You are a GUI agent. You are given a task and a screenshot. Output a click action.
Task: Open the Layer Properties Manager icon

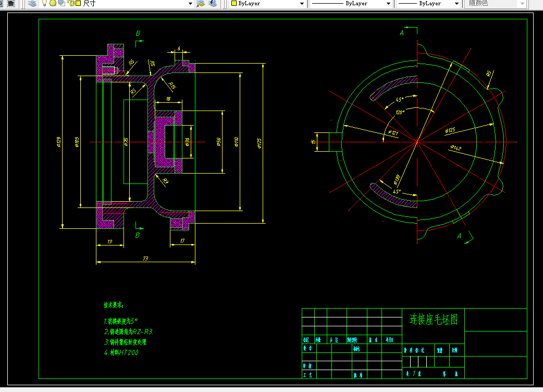(x=32, y=4)
